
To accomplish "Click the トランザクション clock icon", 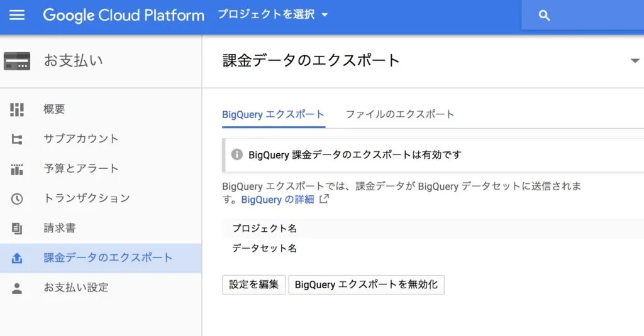I will pyautogui.click(x=17, y=199).
